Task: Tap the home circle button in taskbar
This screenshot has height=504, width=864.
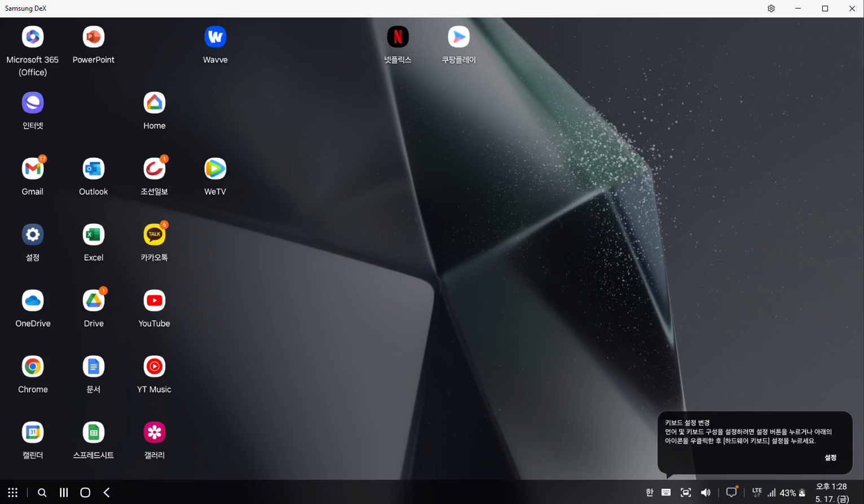Action: point(85,493)
